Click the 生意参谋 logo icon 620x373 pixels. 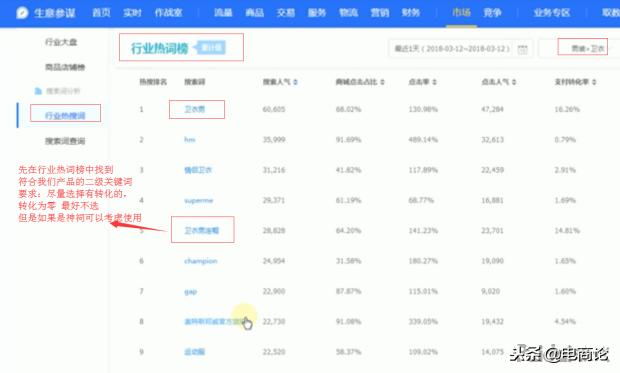coord(22,13)
